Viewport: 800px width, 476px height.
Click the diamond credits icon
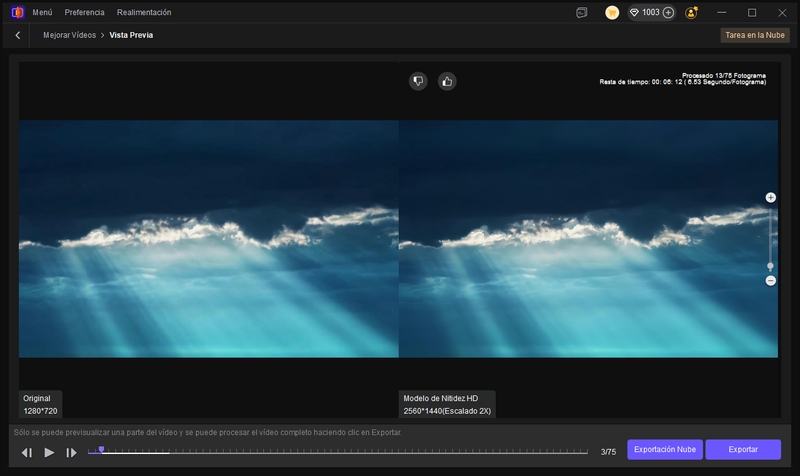634,13
